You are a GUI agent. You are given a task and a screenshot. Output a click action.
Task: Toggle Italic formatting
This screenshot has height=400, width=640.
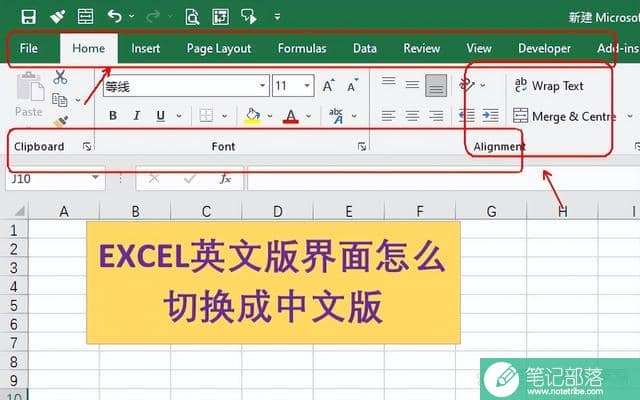pos(137,116)
